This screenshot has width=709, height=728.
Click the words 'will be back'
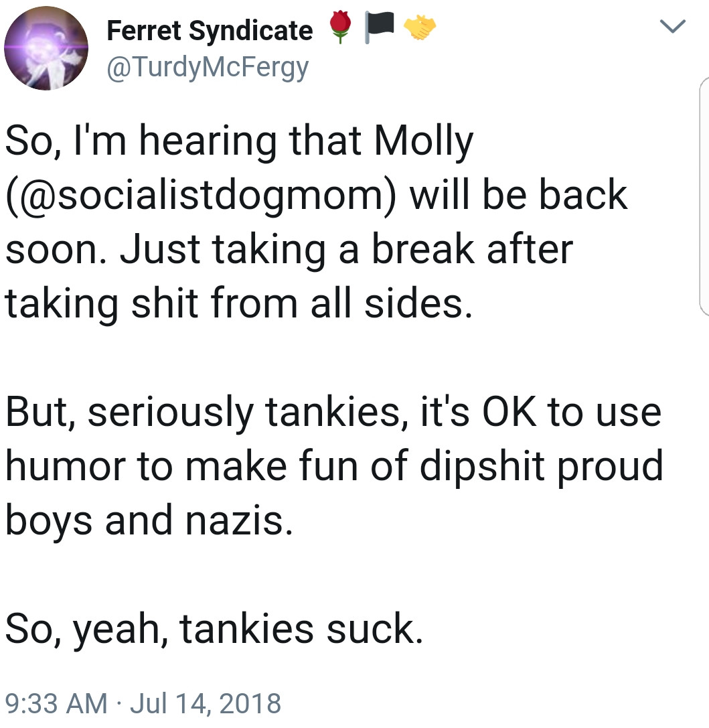518,195
